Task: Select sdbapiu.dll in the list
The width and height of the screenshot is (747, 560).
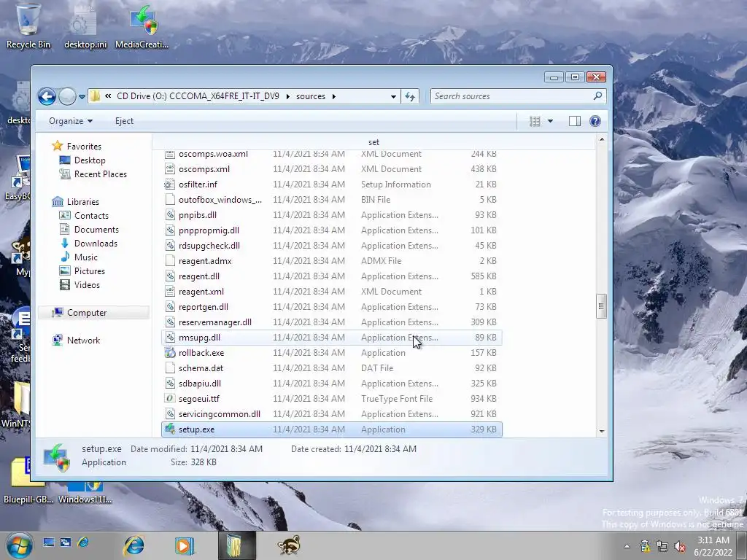Action: click(x=332, y=384)
